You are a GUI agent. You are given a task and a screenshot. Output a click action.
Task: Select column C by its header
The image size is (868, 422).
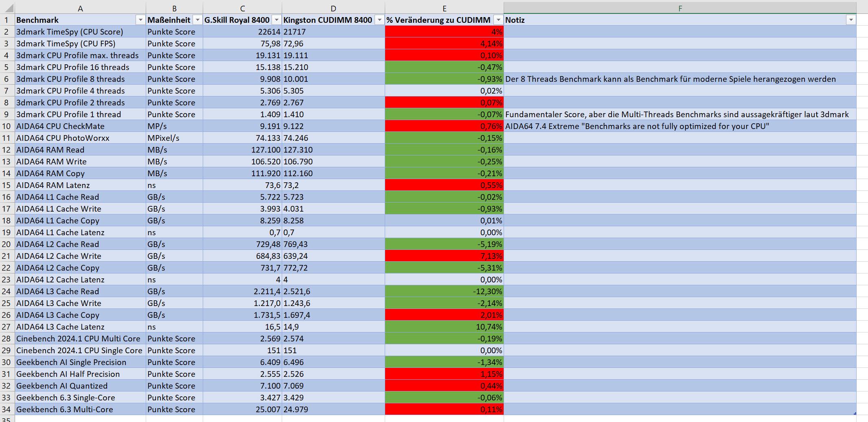click(242, 8)
